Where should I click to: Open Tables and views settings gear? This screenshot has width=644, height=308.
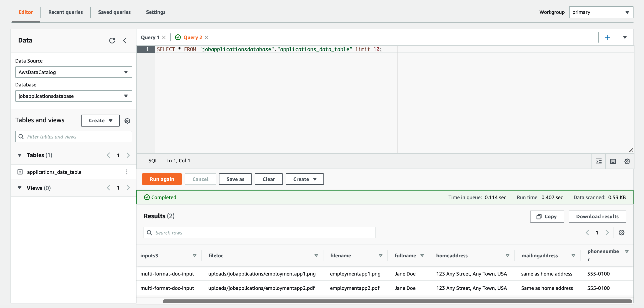[x=127, y=121]
